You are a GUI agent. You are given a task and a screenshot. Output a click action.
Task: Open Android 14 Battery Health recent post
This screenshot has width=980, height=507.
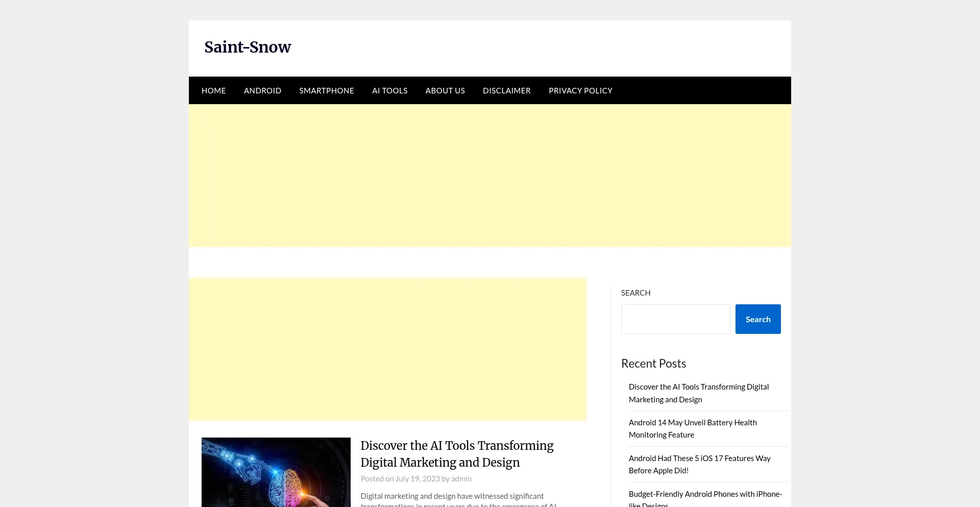pyautogui.click(x=692, y=429)
